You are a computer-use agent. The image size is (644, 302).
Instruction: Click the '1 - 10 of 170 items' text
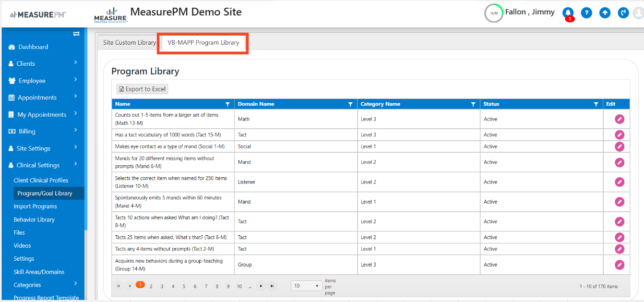click(x=598, y=286)
